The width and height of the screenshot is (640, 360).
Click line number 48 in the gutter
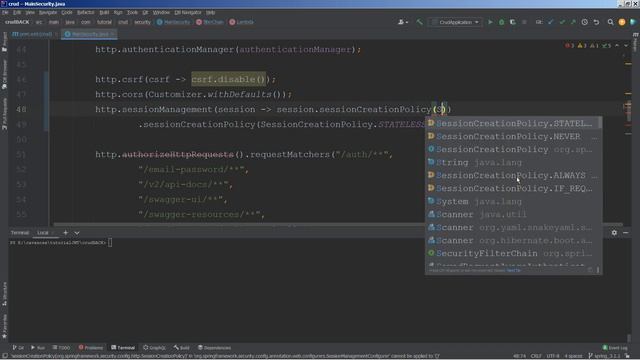(x=21, y=109)
